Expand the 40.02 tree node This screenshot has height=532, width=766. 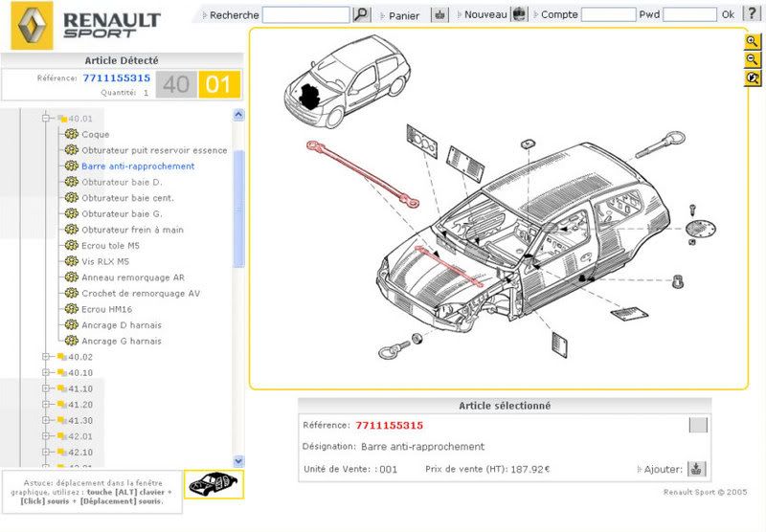(46, 357)
